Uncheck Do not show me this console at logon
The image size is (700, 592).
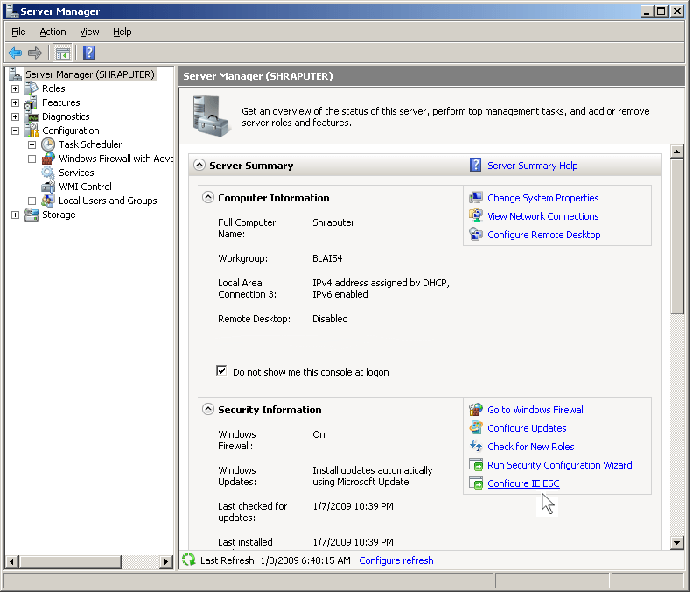(221, 370)
